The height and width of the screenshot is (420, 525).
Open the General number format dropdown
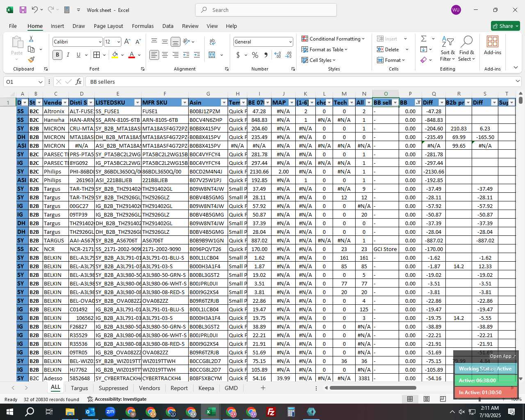tap(290, 42)
